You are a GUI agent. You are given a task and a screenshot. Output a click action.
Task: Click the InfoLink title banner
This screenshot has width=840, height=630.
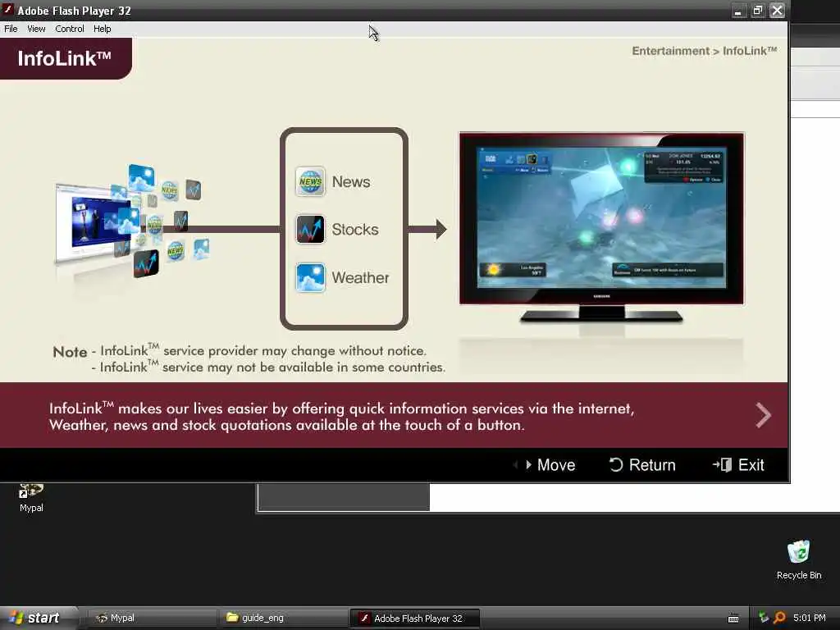(x=66, y=58)
